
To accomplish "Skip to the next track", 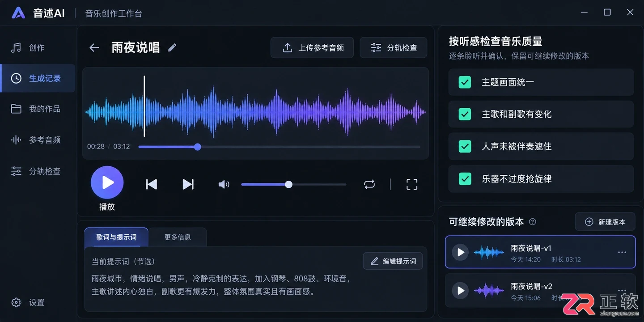I will coord(188,184).
